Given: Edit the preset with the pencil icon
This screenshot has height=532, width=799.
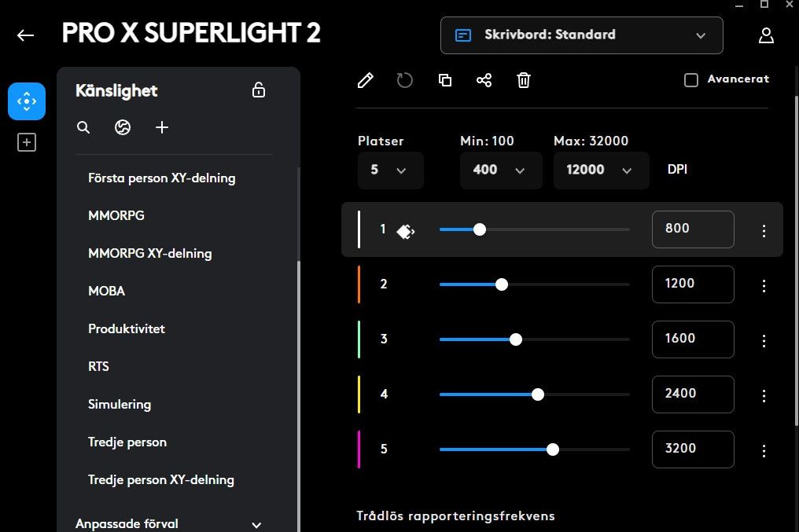Looking at the screenshot, I should coord(366,80).
